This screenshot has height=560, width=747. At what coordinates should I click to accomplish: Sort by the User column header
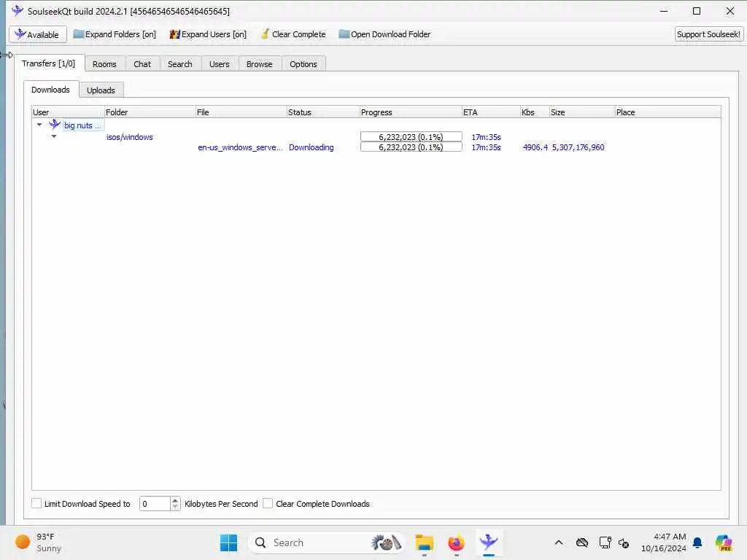(x=68, y=112)
